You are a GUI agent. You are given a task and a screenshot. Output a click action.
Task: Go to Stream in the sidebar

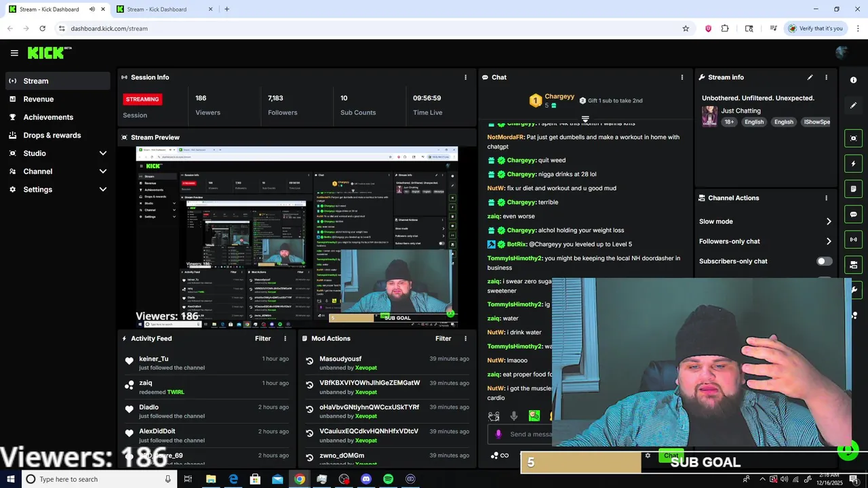(x=57, y=81)
